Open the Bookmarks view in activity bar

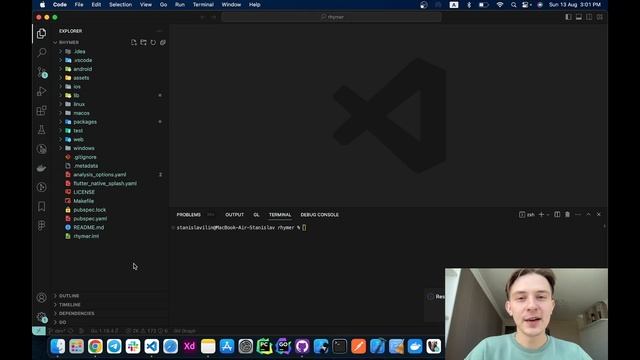pos(41,207)
